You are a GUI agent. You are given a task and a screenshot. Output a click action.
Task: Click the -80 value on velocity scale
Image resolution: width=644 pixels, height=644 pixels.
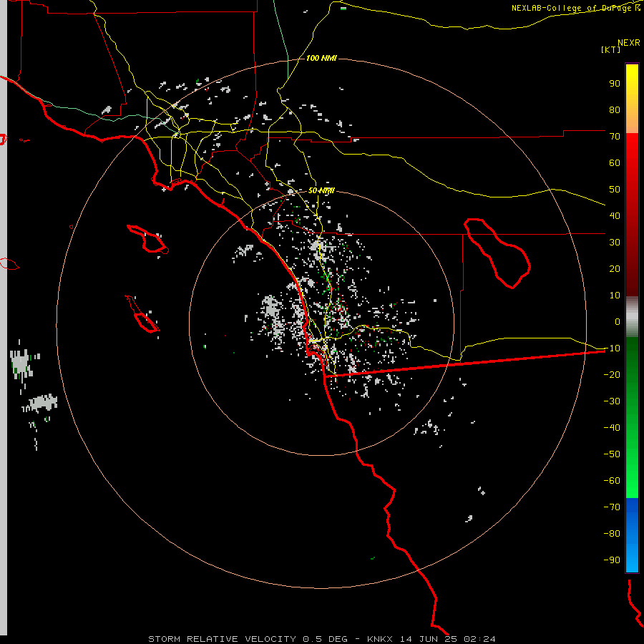[612, 534]
